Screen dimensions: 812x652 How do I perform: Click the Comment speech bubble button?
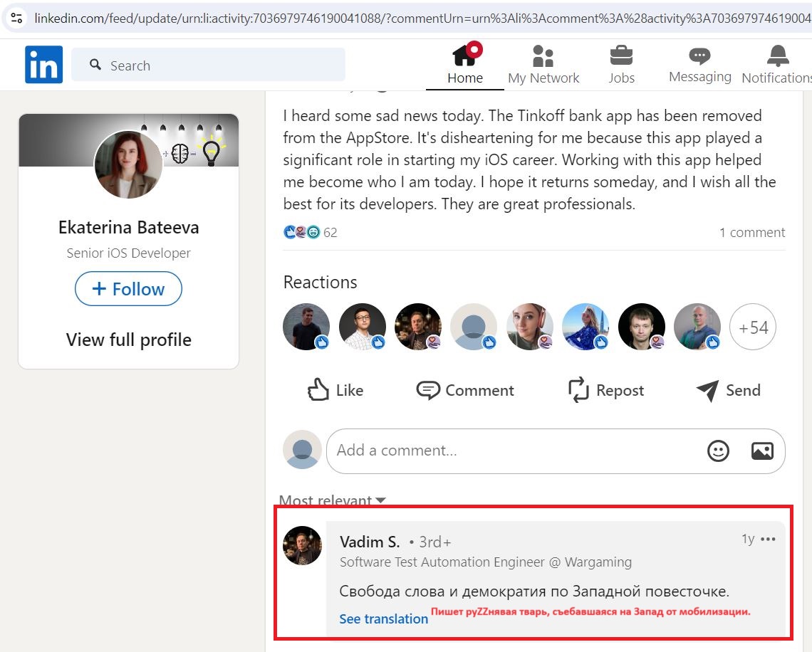click(465, 389)
